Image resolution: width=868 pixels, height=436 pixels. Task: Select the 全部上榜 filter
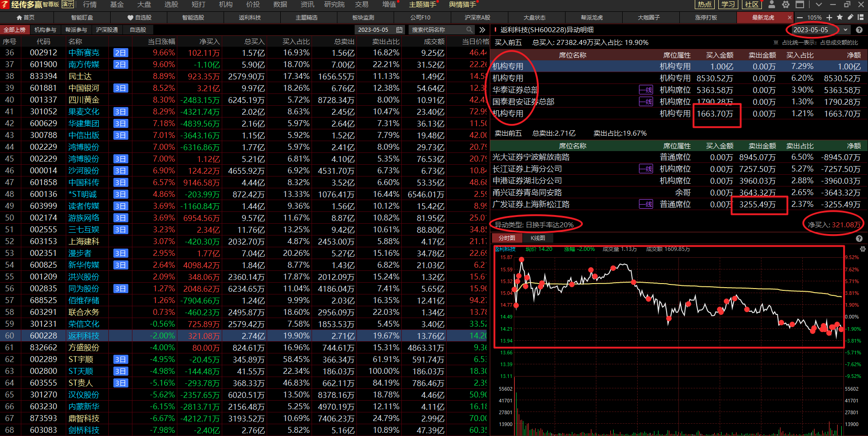click(15, 29)
